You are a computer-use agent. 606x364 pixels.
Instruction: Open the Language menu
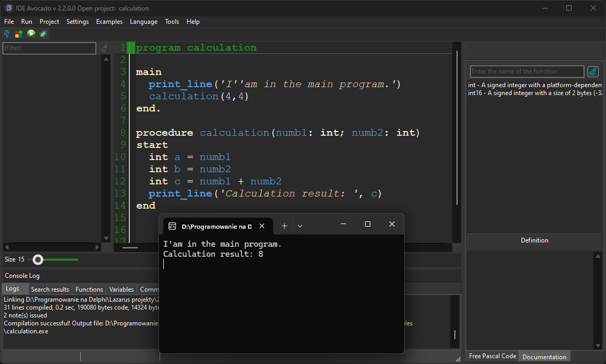pyautogui.click(x=143, y=22)
